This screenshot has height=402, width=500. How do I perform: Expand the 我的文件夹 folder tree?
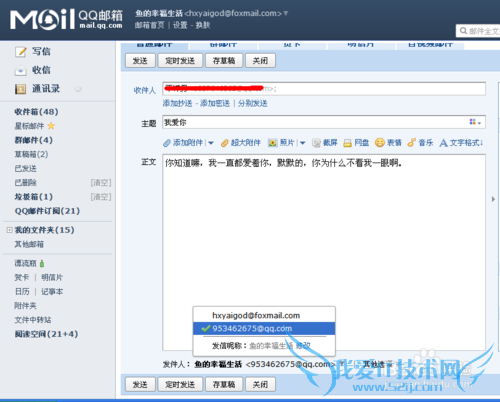coord(9,230)
